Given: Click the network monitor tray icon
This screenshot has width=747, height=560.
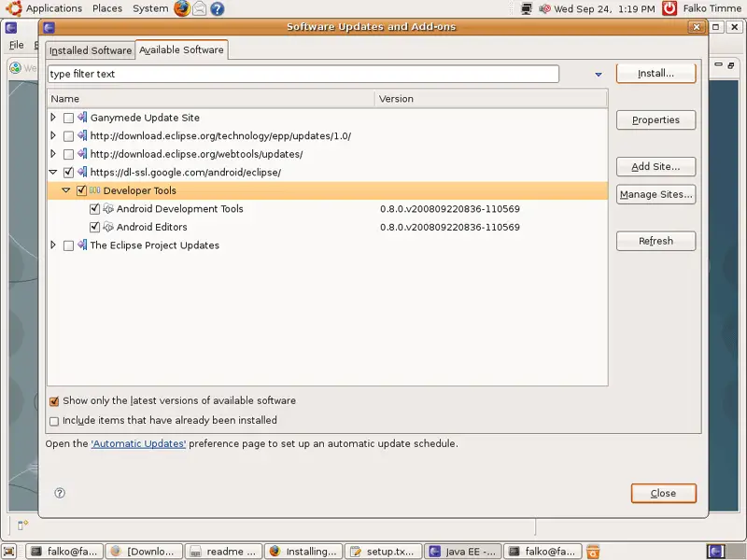Looking at the screenshot, I should click(x=526, y=8).
